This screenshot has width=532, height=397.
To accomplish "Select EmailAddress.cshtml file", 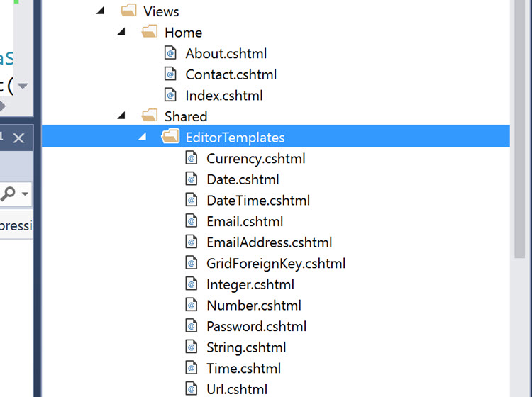I will coord(270,242).
